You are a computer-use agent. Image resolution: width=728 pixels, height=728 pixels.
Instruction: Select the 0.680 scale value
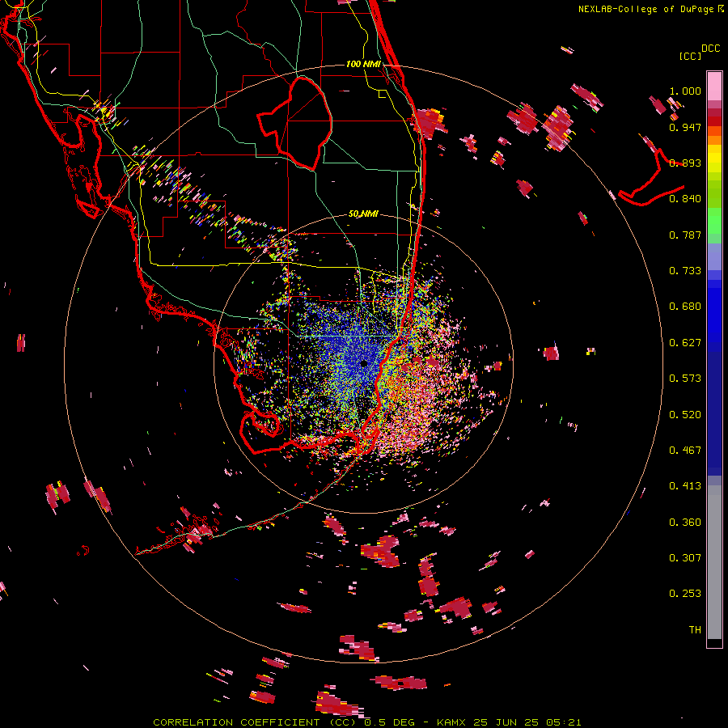pos(685,307)
